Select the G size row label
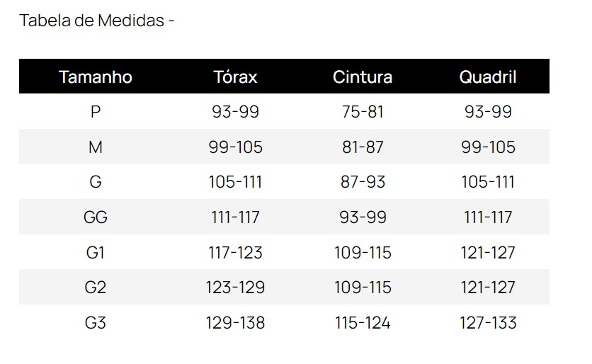This screenshot has width=592, height=364. 96,182
